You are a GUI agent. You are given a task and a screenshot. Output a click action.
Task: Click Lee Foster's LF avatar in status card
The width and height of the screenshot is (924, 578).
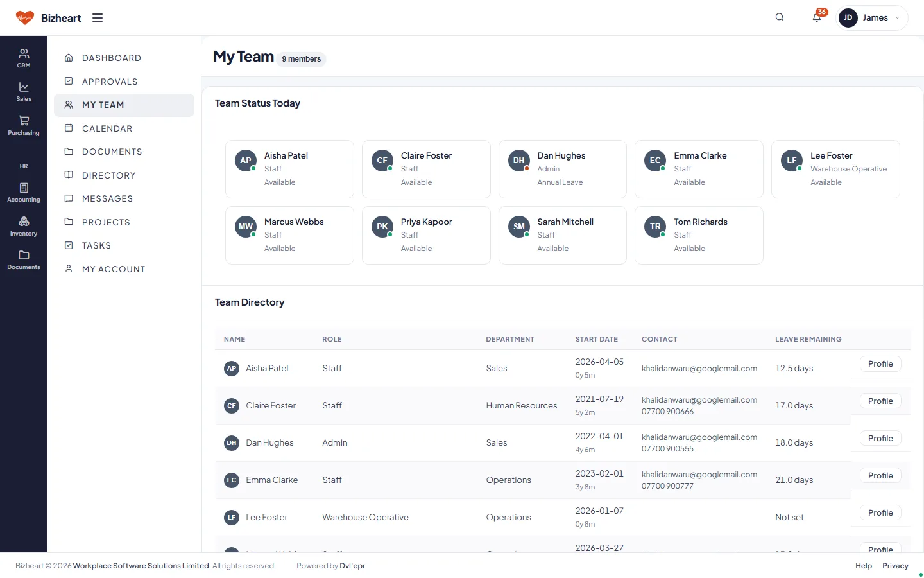coord(792,161)
